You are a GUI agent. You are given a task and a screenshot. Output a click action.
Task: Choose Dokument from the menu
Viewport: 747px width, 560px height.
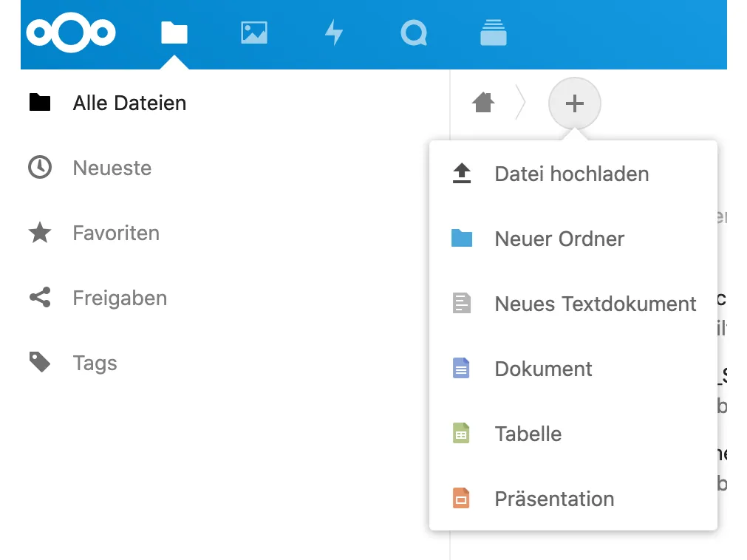click(x=573, y=369)
